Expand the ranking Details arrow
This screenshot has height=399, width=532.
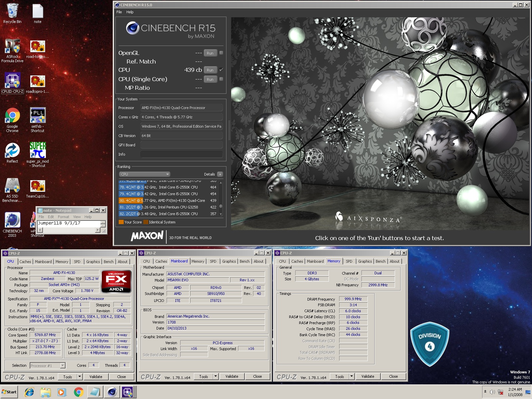click(x=220, y=174)
